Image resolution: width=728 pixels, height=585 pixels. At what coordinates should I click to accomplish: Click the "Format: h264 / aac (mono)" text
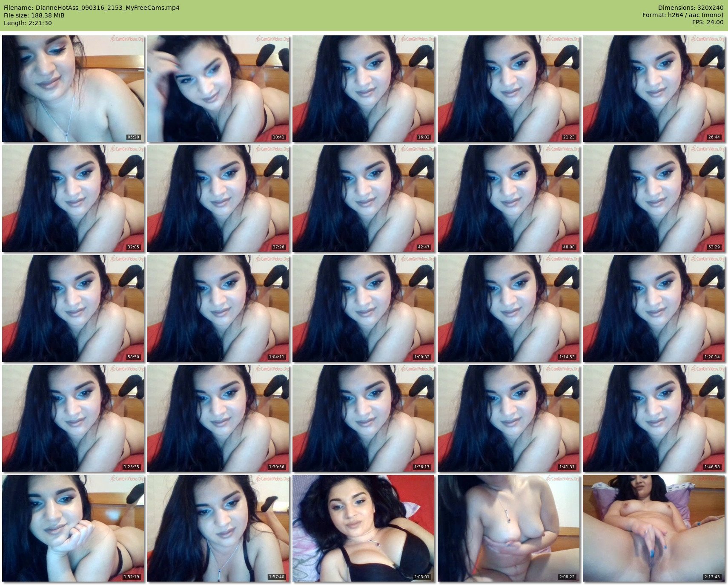click(683, 15)
